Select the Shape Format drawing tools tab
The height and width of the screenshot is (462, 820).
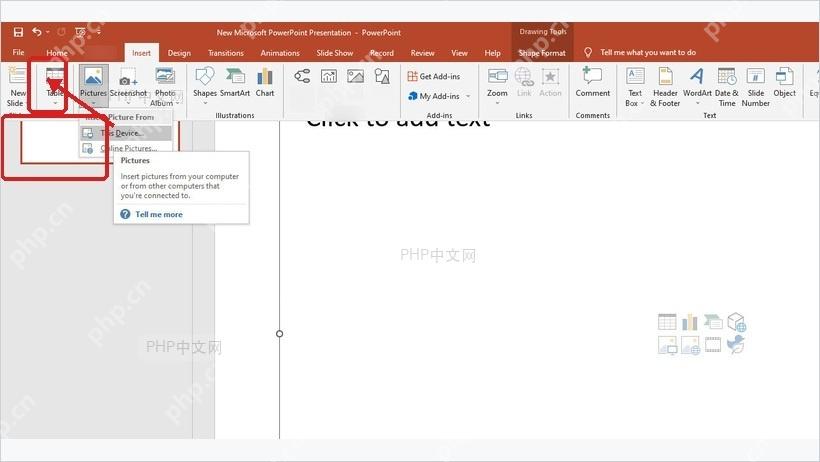(542, 53)
